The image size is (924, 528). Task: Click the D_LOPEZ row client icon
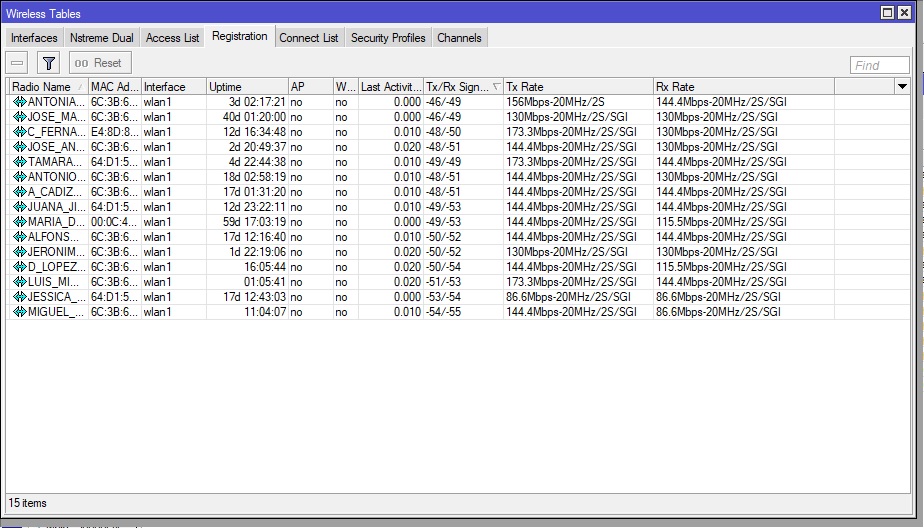point(19,267)
